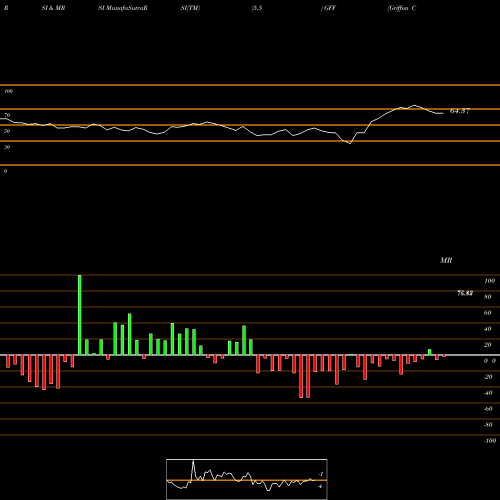
Task: Click the 50 label on RSI axis
Action: [7, 131]
